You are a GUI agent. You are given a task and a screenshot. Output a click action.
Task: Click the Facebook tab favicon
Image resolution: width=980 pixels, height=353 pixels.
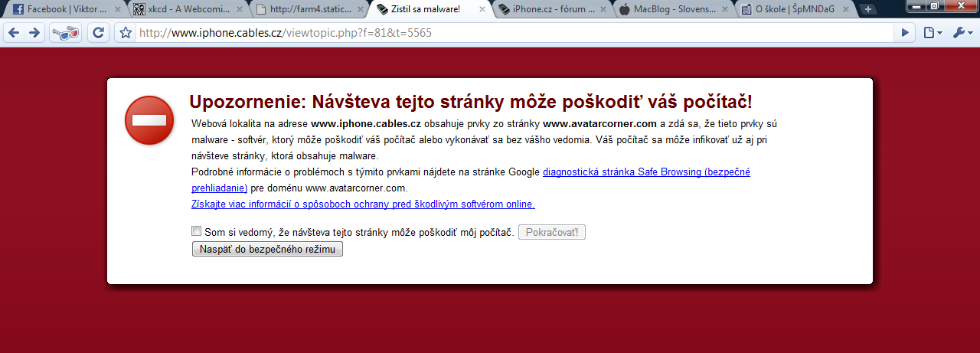(18, 9)
